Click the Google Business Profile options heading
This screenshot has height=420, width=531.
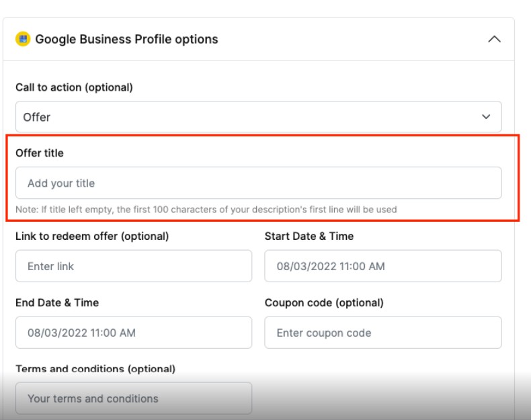pos(126,39)
